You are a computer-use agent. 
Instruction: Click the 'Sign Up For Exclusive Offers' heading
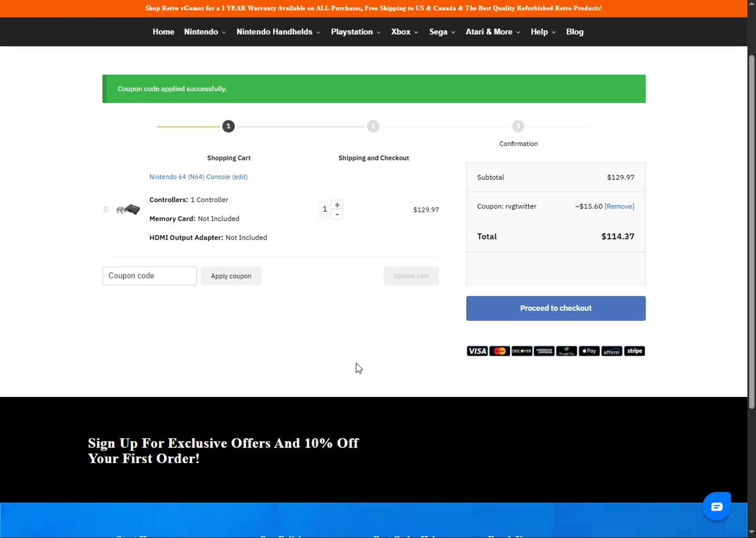point(223,451)
